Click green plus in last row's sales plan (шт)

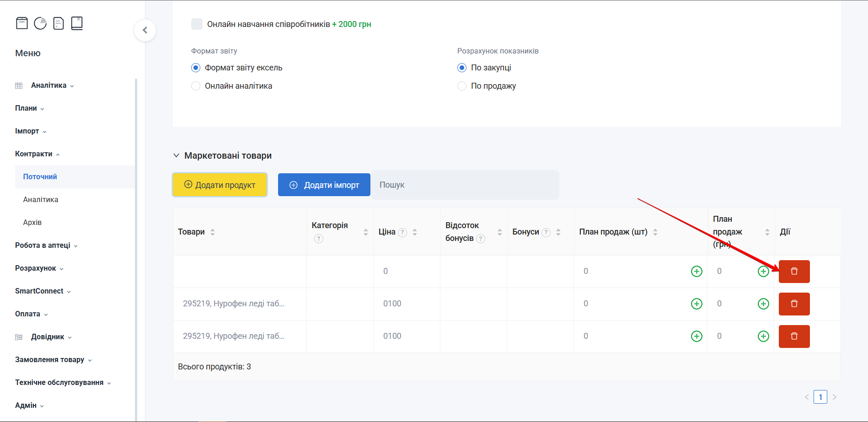pyautogui.click(x=697, y=337)
